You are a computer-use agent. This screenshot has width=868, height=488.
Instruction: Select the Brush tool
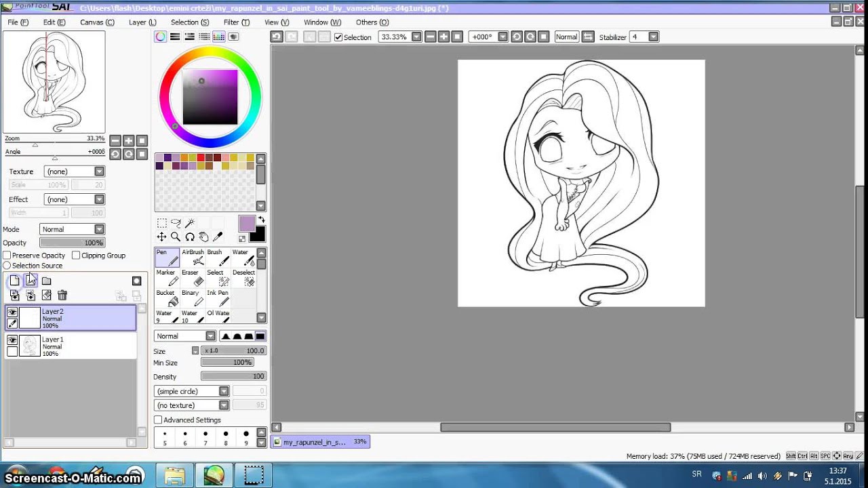tap(218, 258)
